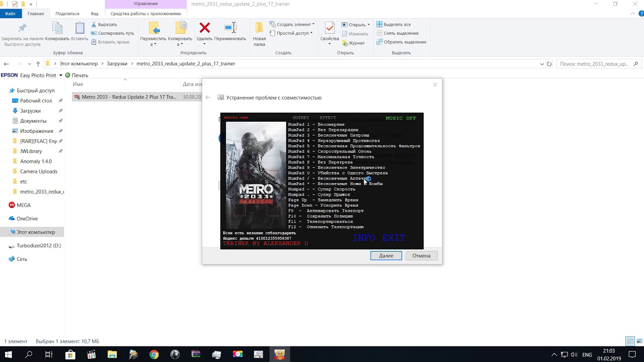
Task: Open Google Chrome from the taskbar
Action: pos(154,354)
